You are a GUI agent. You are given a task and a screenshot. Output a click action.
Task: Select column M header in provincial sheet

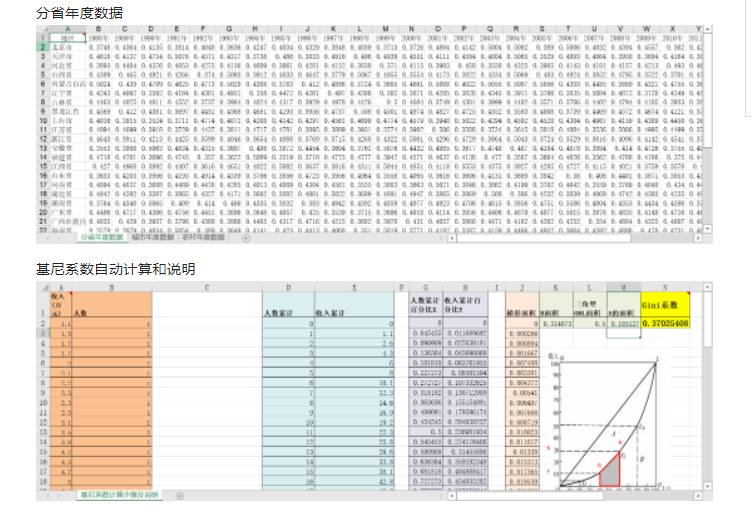[386, 29]
